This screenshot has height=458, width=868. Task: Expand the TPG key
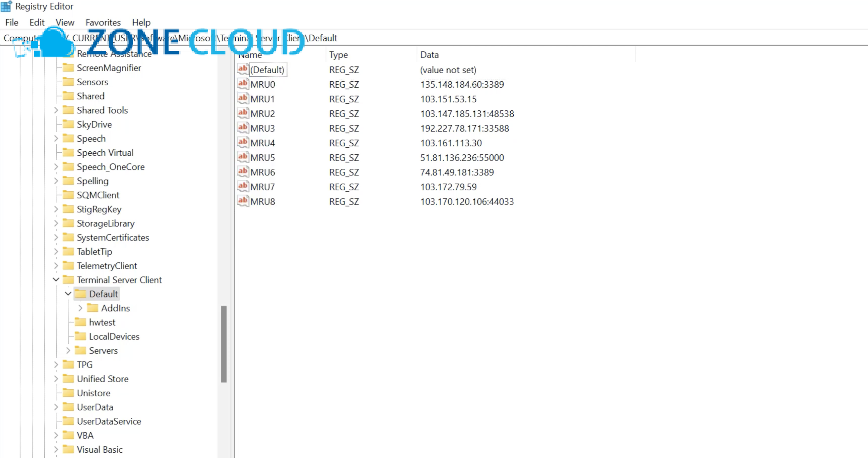[x=56, y=365]
